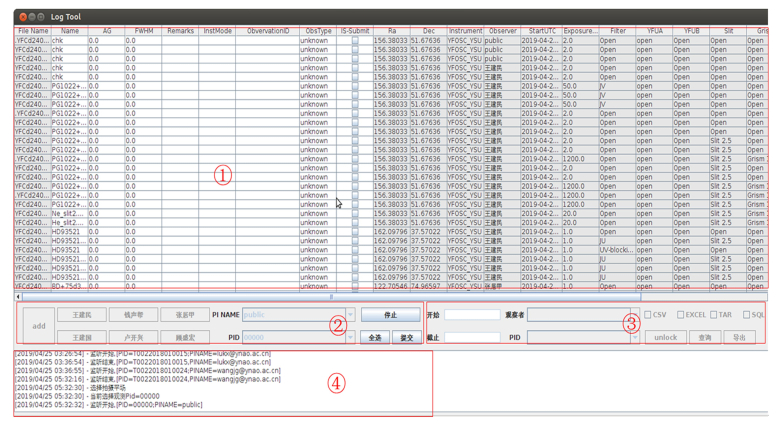
Task: Click the unlock button
Action: (x=665, y=338)
